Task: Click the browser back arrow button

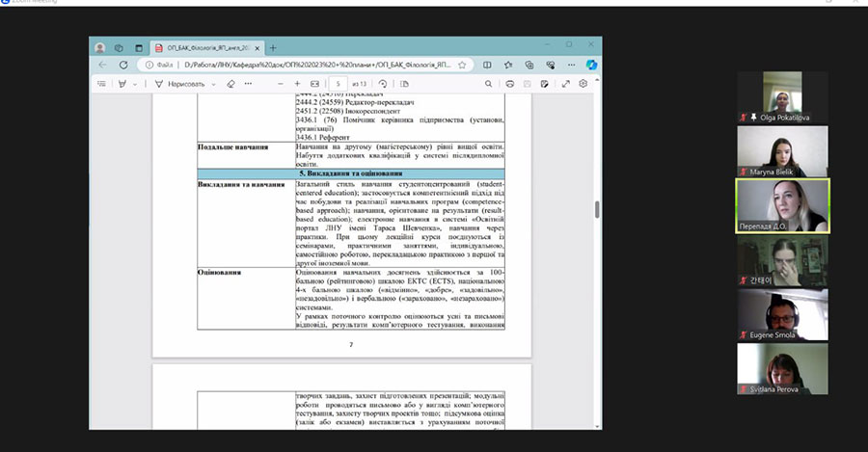Action: [102, 65]
